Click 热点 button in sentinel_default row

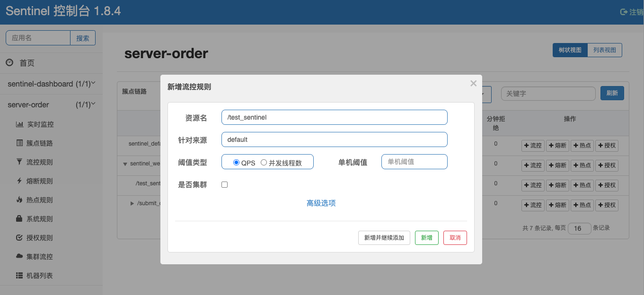tap(582, 146)
